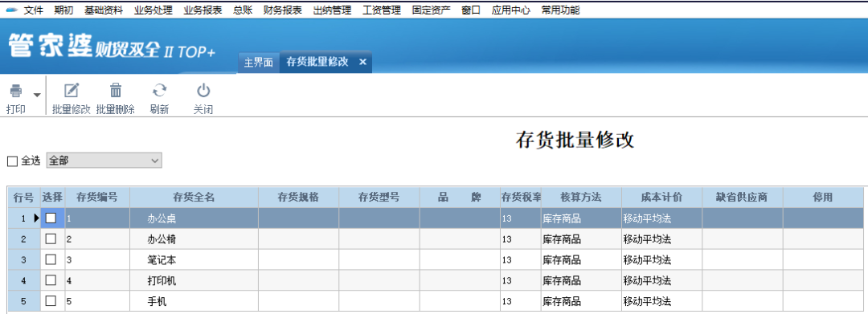Click the printer icon for 打印
Viewport: 868px width, 314px height.
[16, 90]
